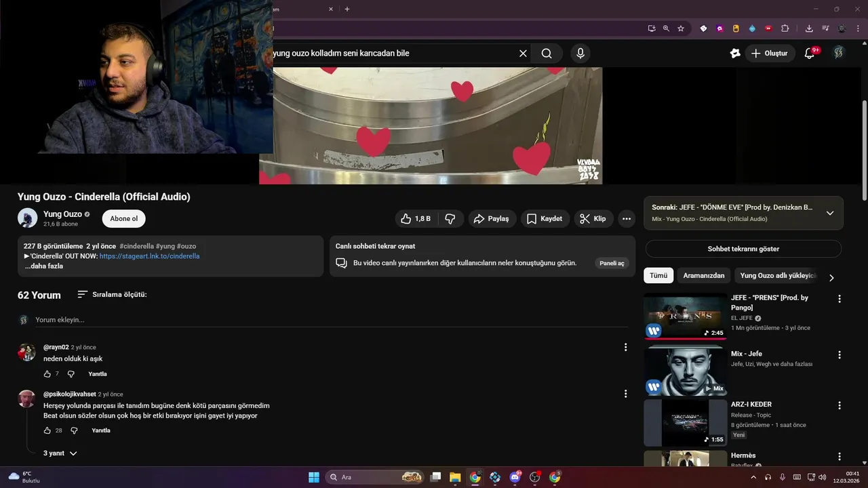Screen dimensions: 868x488
Task: Click #cinderella hashtag
Action: click(136, 246)
